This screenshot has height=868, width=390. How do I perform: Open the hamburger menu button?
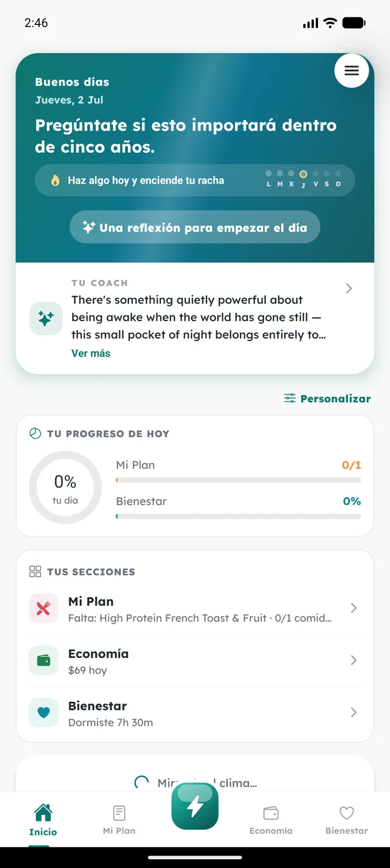click(352, 70)
